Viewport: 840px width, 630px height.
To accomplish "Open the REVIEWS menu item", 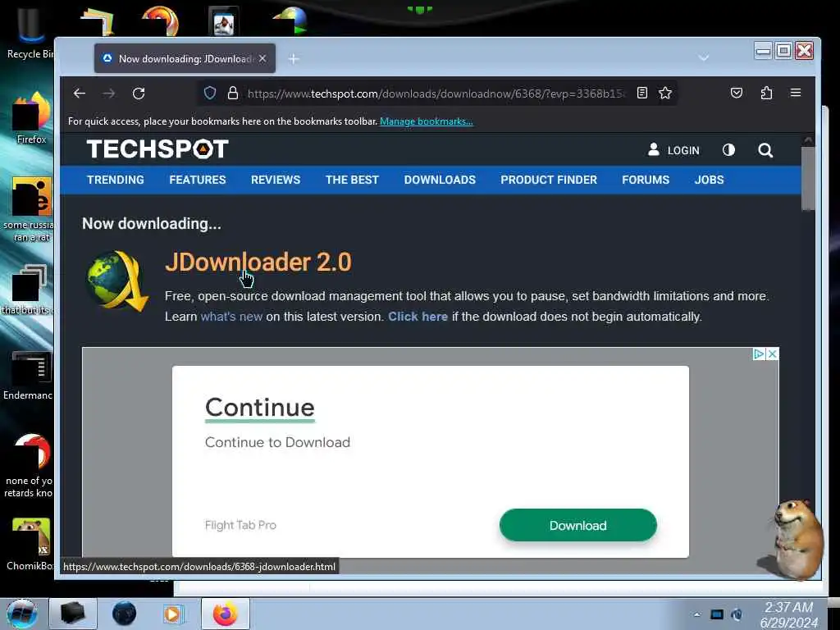I will tap(276, 180).
